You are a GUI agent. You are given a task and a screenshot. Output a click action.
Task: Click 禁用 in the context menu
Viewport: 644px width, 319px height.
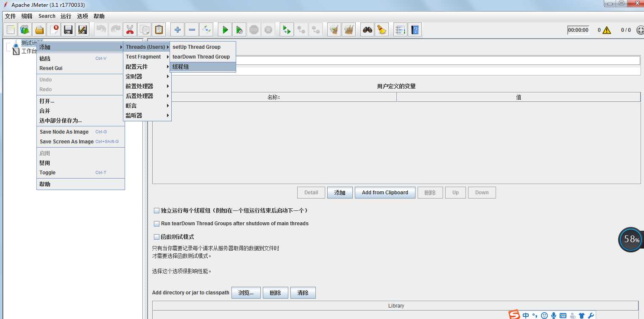coord(81,163)
